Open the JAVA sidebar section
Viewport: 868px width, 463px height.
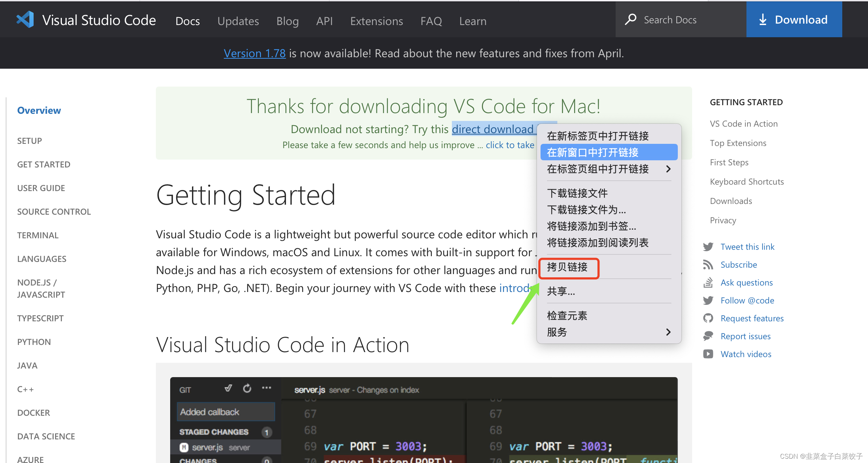coord(27,365)
